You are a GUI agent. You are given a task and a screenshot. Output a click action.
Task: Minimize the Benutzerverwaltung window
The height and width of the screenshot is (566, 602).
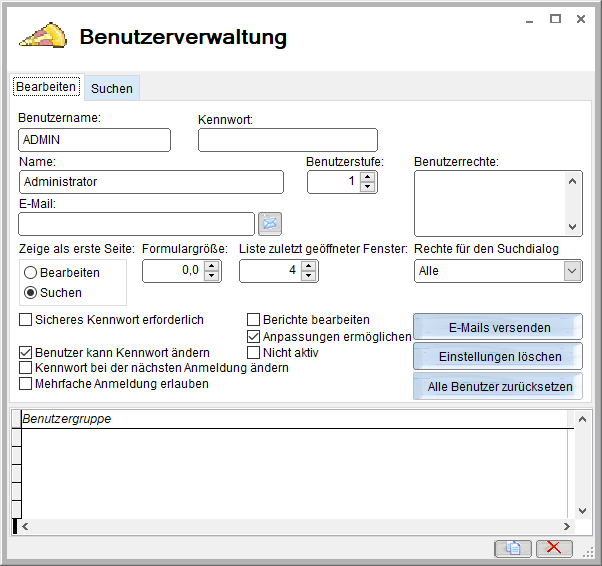click(x=529, y=20)
